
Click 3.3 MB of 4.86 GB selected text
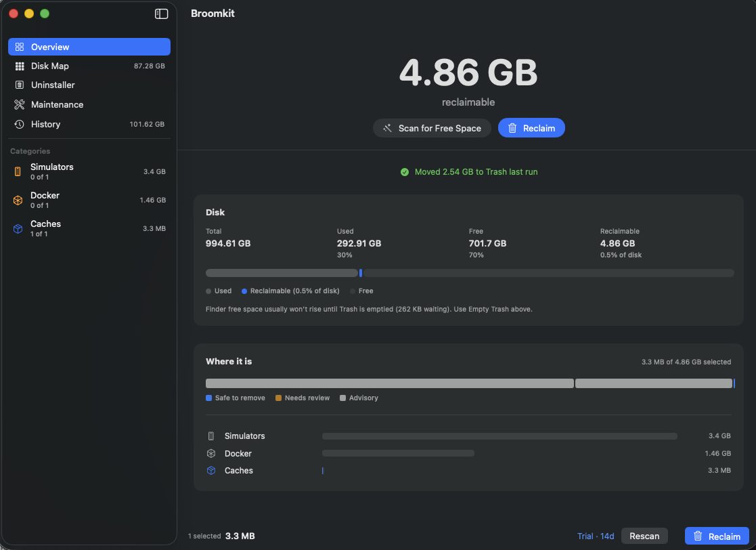[686, 362]
